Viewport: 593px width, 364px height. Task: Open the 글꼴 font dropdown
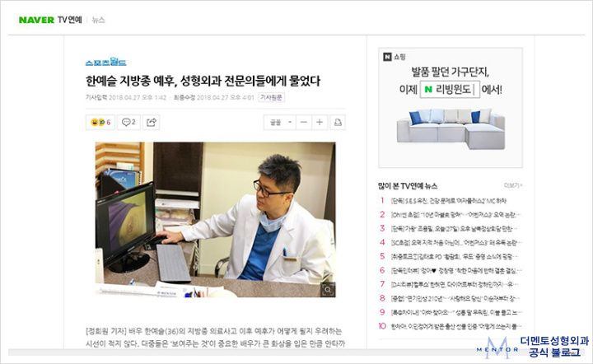pos(280,122)
